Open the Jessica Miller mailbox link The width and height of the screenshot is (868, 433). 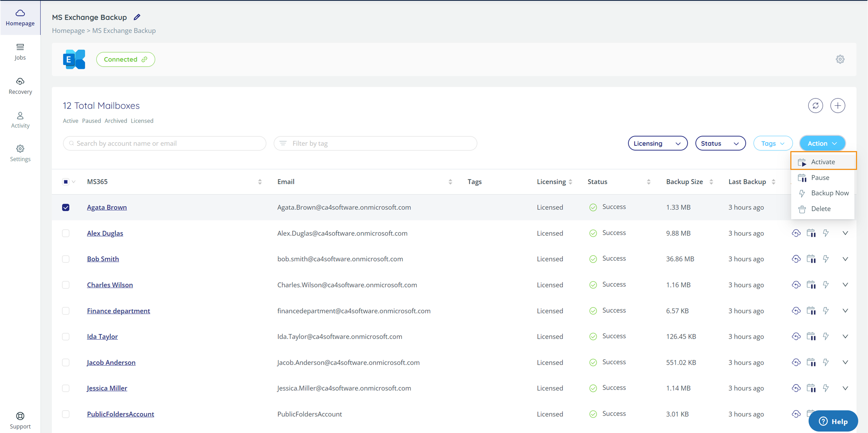pos(107,388)
